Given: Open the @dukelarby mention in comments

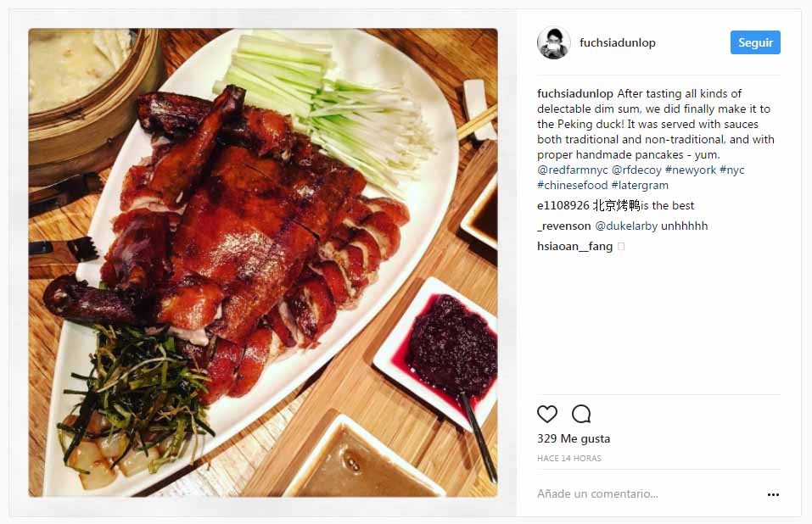Looking at the screenshot, I should click(626, 226).
